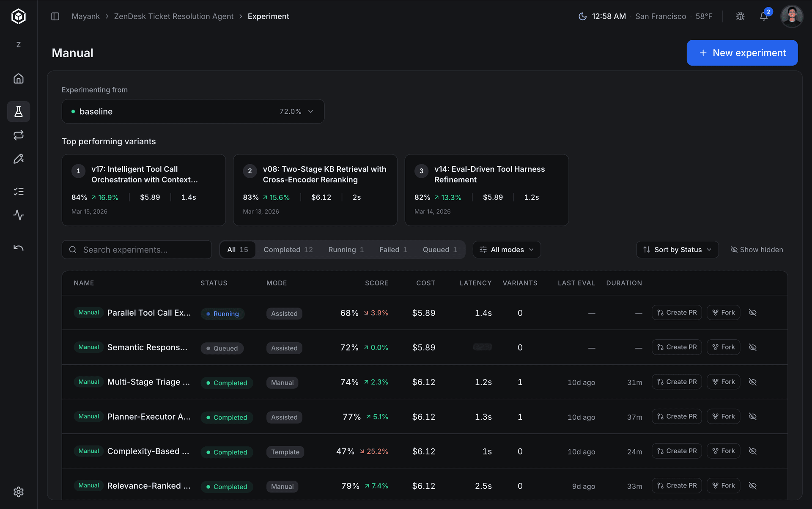
Task: Click the bug report icon
Action: click(740, 17)
